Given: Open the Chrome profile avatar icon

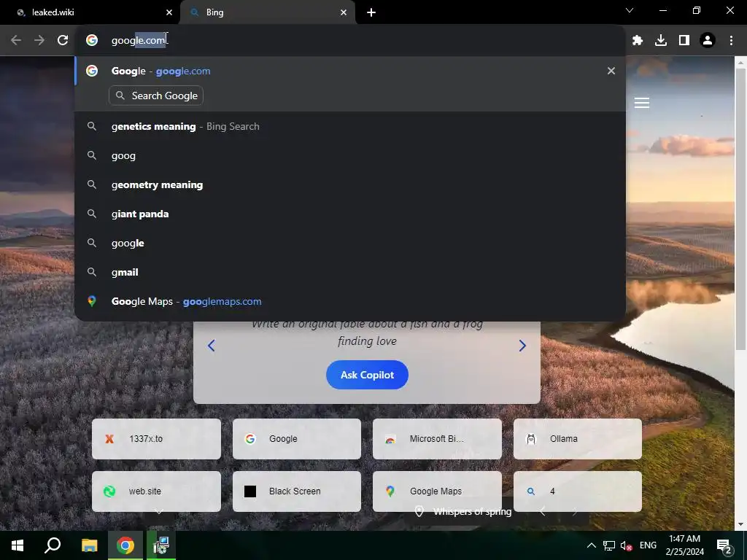Looking at the screenshot, I should (x=708, y=41).
